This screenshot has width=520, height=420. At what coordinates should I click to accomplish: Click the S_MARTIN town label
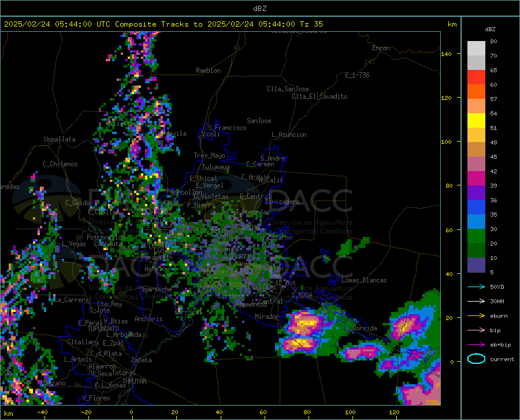[240, 257]
